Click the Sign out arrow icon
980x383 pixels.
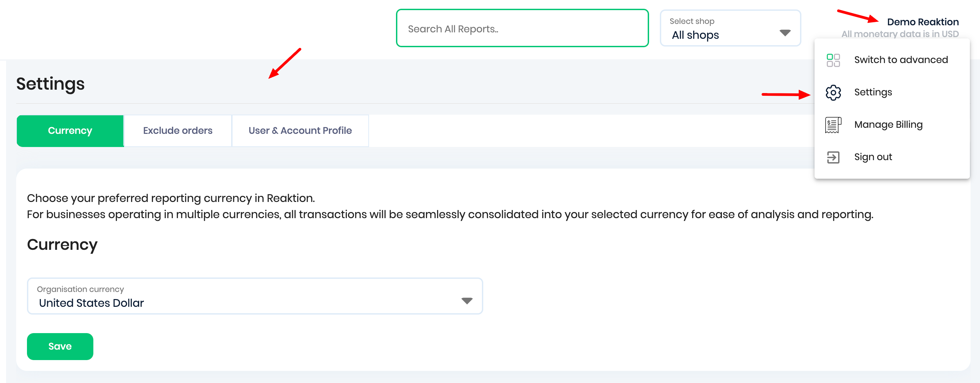click(833, 157)
